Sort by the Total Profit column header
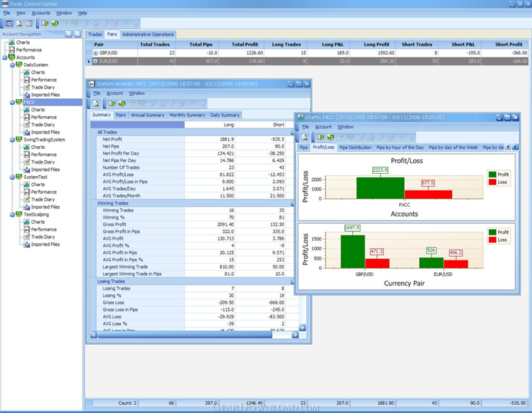The image size is (532, 413). 241,45
